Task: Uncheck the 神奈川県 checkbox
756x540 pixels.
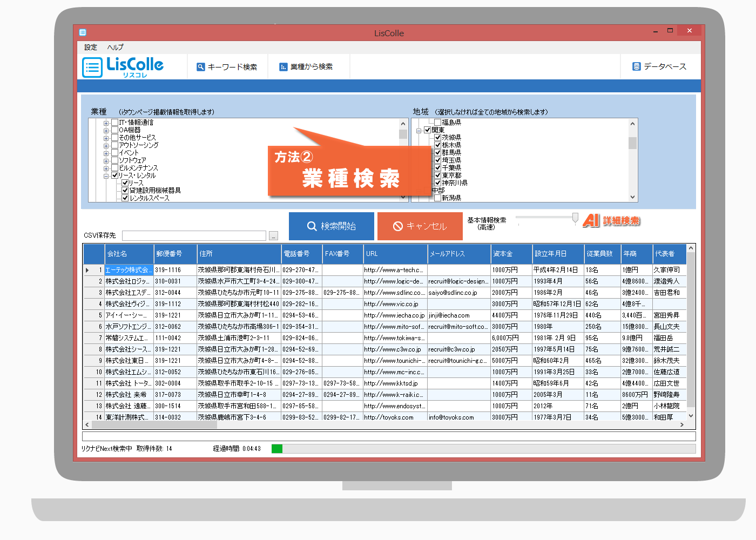Action: click(438, 183)
